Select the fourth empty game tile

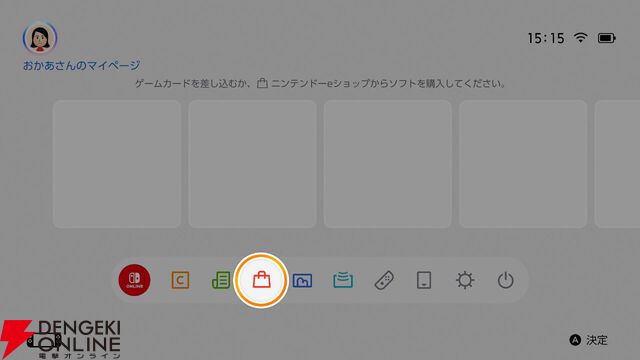click(523, 164)
